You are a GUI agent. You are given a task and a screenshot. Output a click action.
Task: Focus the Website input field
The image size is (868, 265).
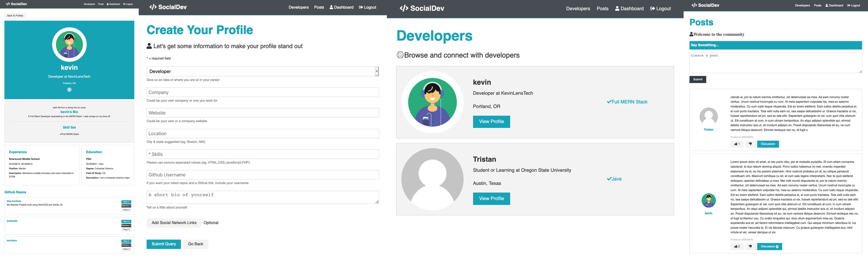pos(263,113)
